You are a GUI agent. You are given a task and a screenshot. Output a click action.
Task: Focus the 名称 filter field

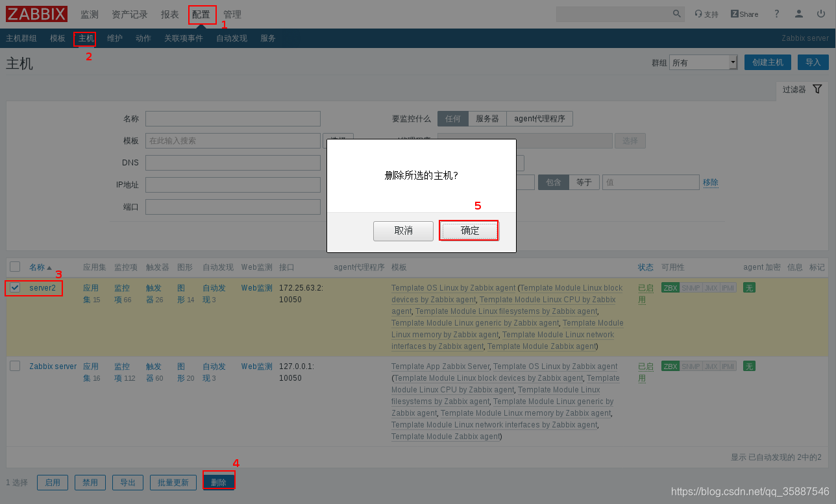pyautogui.click(x=233, y=119)
